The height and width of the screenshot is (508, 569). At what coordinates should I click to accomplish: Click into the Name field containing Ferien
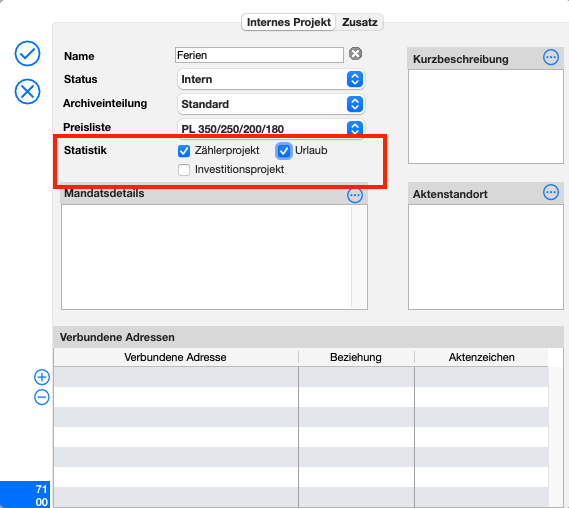click(259, 55)
